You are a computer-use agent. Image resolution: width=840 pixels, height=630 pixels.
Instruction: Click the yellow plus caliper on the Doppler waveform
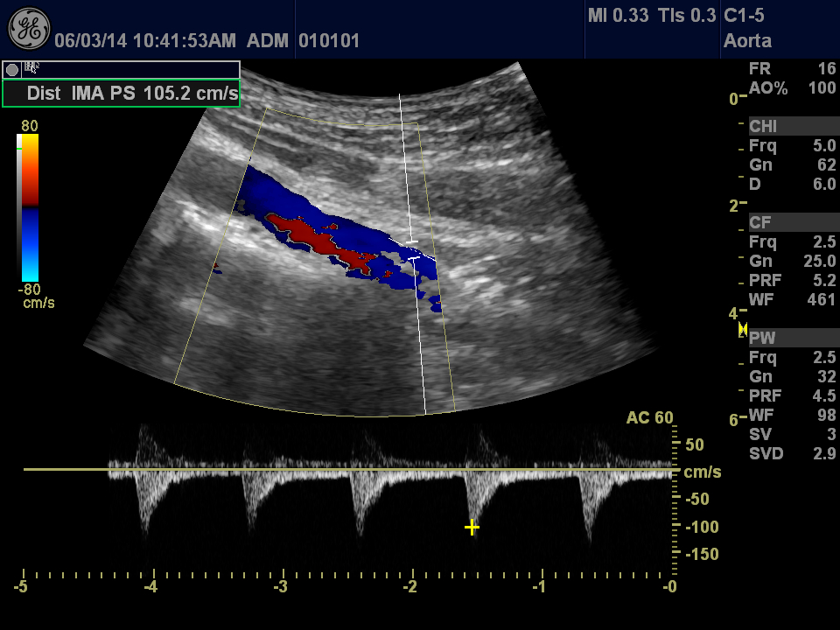coord(472,527)
